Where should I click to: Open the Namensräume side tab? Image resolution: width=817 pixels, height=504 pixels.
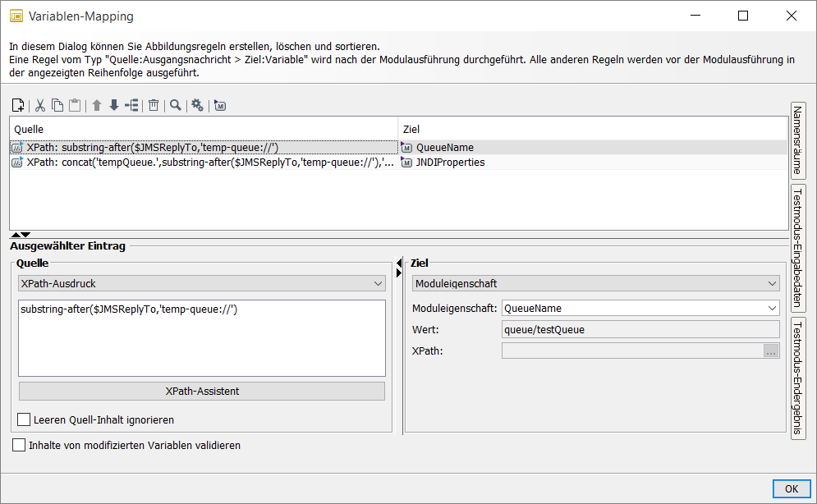click(x=797, y=140)
